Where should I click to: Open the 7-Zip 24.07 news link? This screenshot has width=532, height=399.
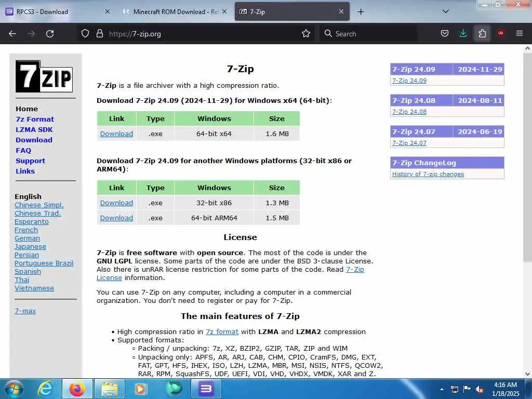coord(409,143)
